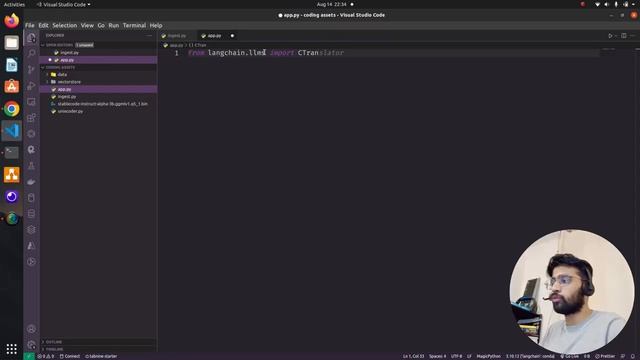Click unsaved dot on app.py tab
The width and height of the screenshot is (640, 360).
pos(232,36)
